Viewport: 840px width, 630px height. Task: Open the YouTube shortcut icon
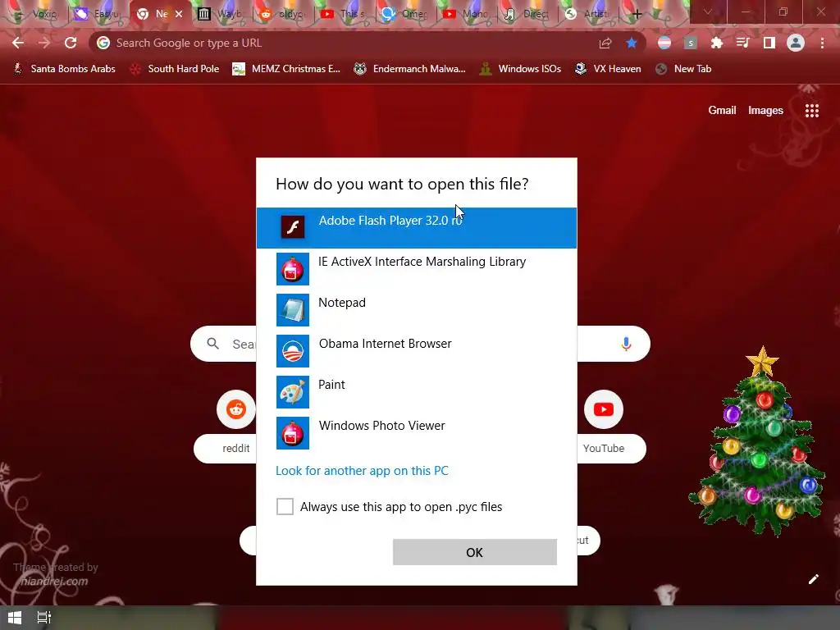[604, 409]
